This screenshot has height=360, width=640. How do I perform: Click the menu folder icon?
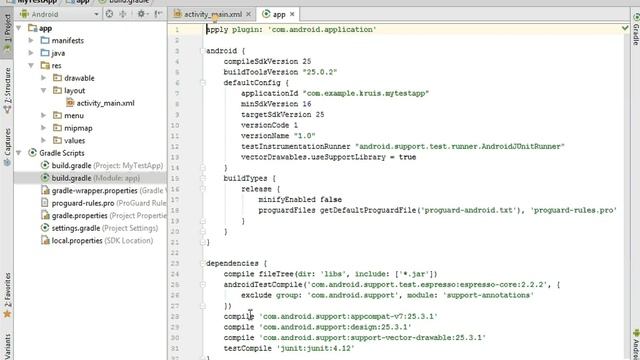coord(58,116)
